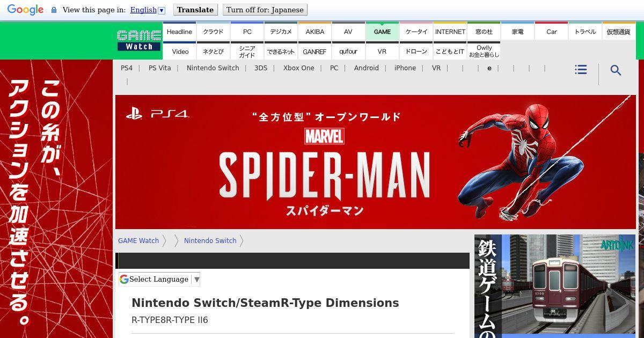Open the ネタとぴ site tab
Screen dimensions: 644x338
213,51
